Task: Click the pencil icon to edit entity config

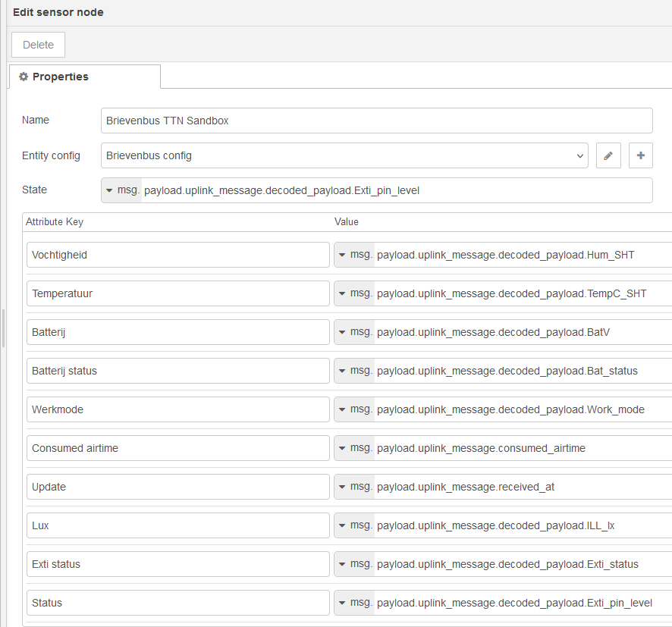Action: coord(608,155)
